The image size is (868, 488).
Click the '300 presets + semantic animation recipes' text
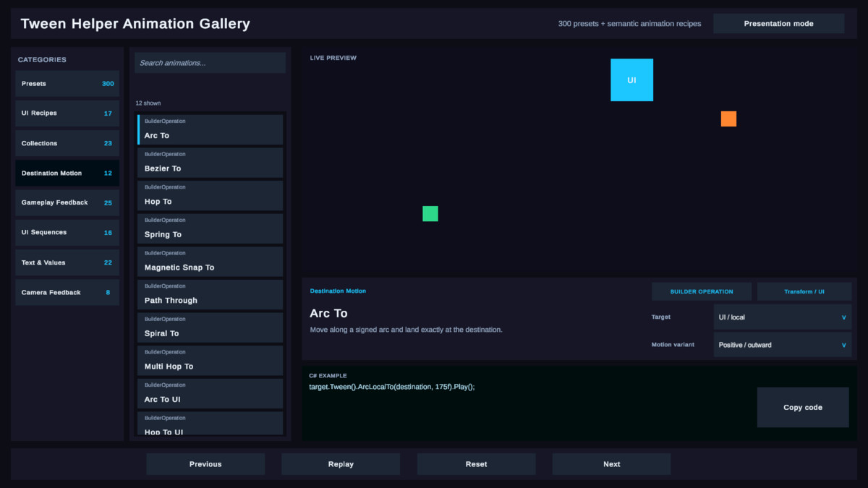coord(629,24)
